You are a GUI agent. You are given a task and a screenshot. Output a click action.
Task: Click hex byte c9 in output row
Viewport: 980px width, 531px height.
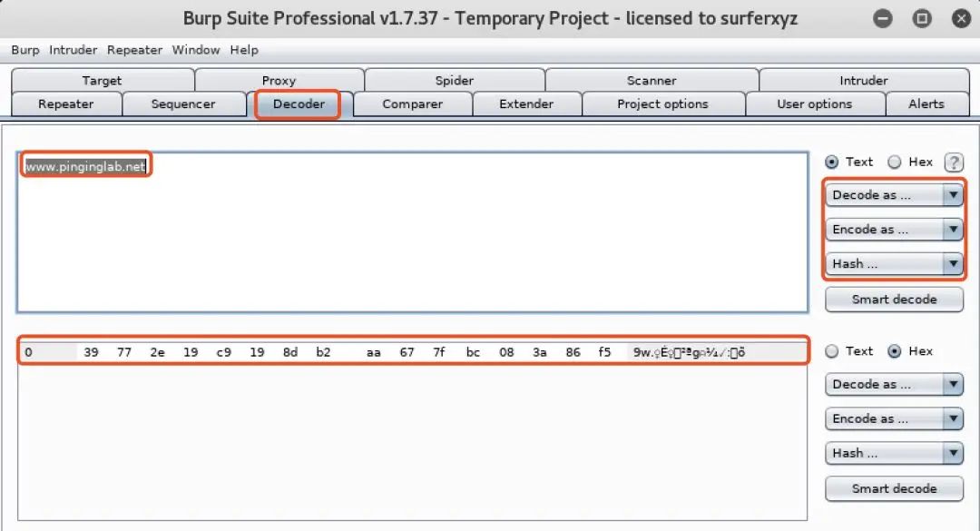224,352
